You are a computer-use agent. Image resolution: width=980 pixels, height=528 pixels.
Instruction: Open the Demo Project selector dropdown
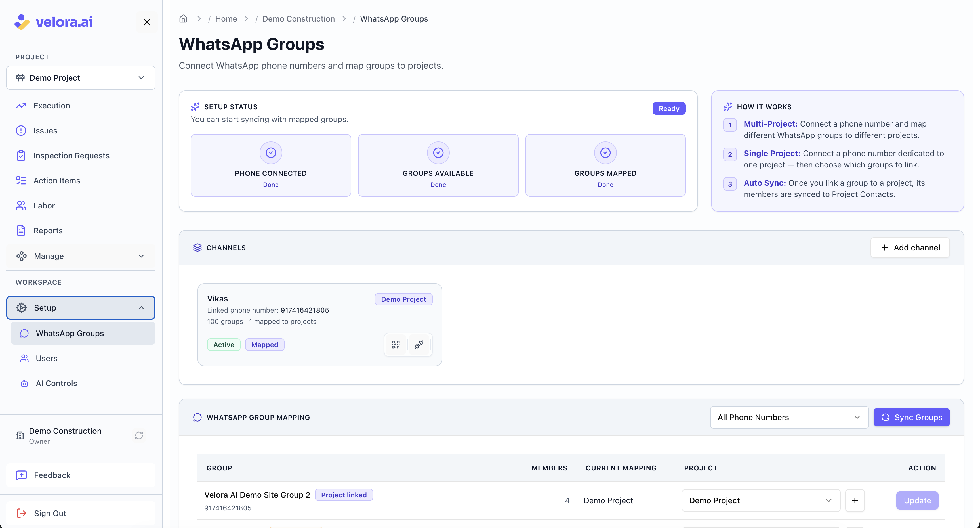(81, 78)
